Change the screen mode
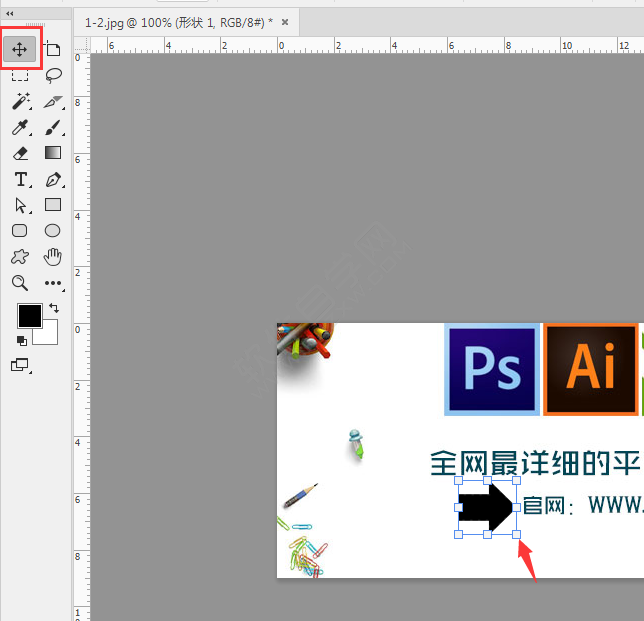The height and width of the screenshot is (621, 644). point(20,365)
